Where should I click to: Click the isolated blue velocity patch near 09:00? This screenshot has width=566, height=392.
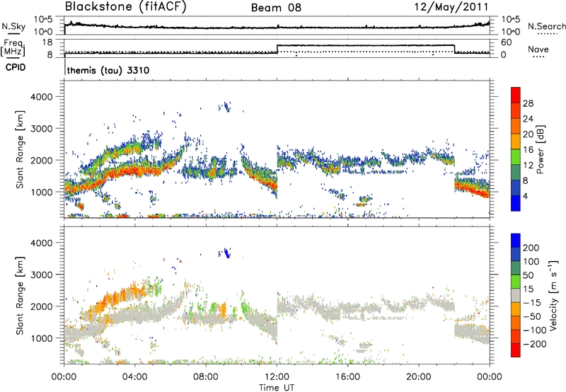point(224,253)
